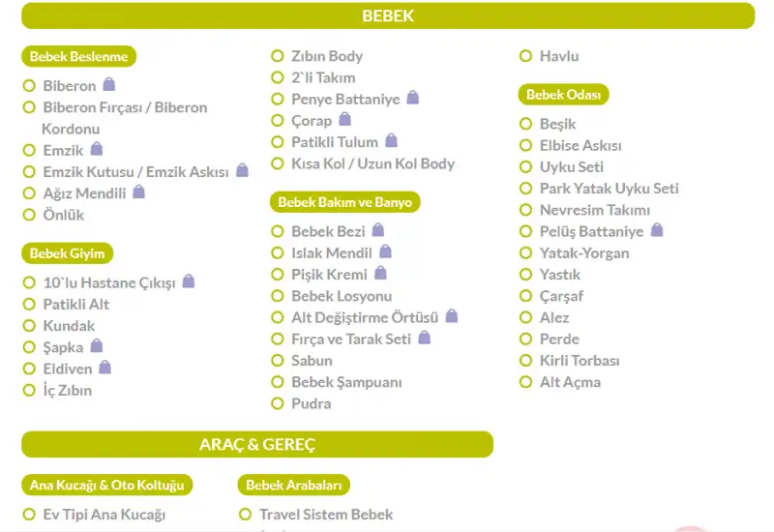Open the Bebek Beslenme category label

pyautogui.click(x=79, y=56)
